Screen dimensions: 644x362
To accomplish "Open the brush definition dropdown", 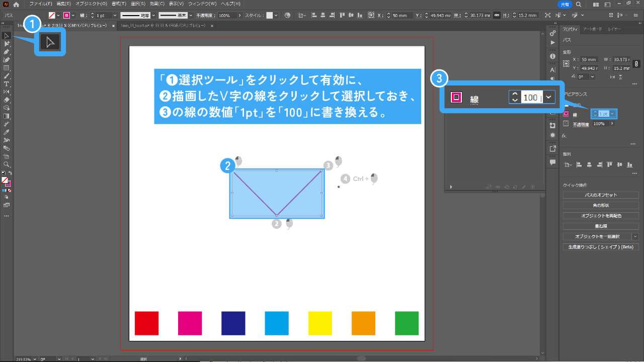I will (x=191, y=16).
